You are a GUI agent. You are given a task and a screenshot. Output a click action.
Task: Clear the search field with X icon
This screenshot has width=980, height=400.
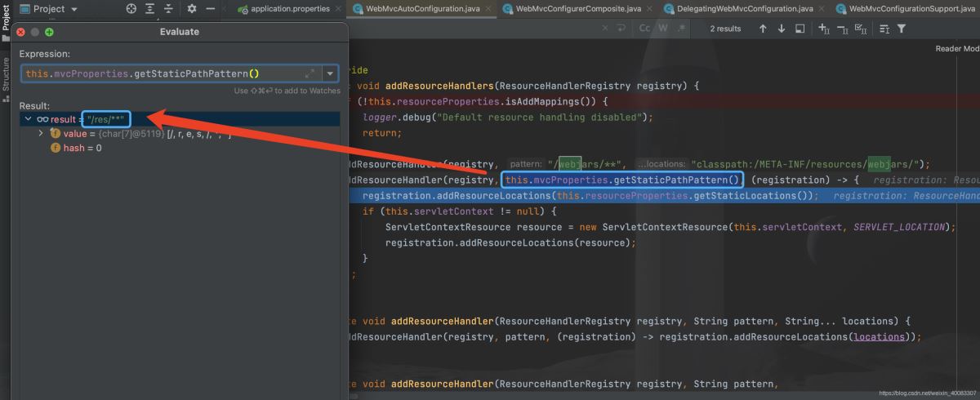click(x=605, y=29)
